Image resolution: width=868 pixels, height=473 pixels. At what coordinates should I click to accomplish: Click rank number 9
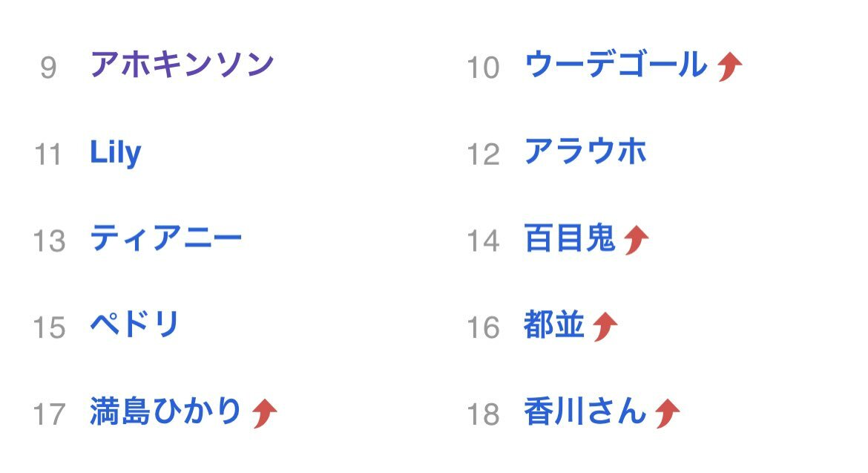(48, 68)
